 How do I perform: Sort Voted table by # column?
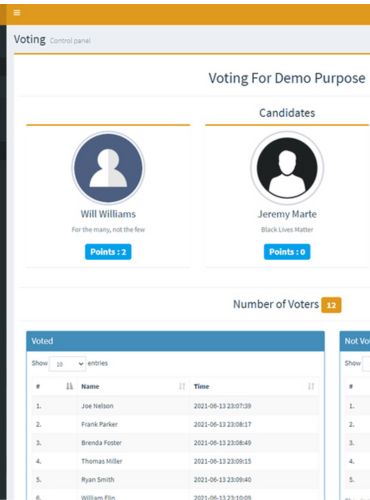54,386
